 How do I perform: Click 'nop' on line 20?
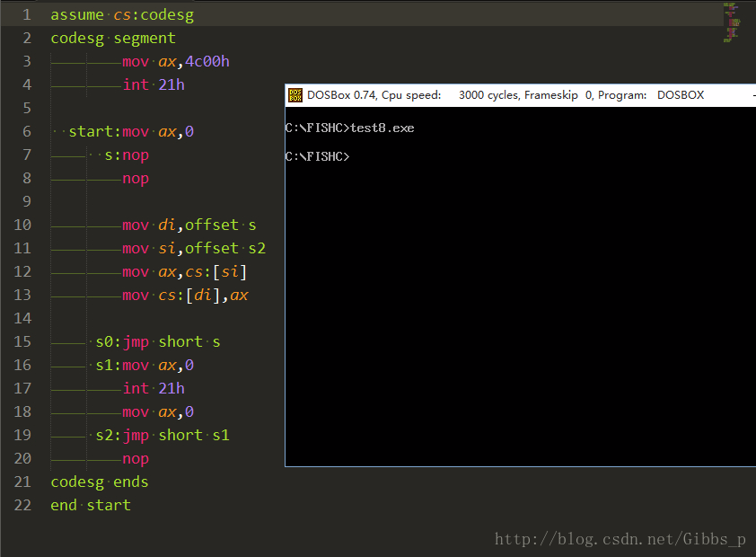coord(136,458)
